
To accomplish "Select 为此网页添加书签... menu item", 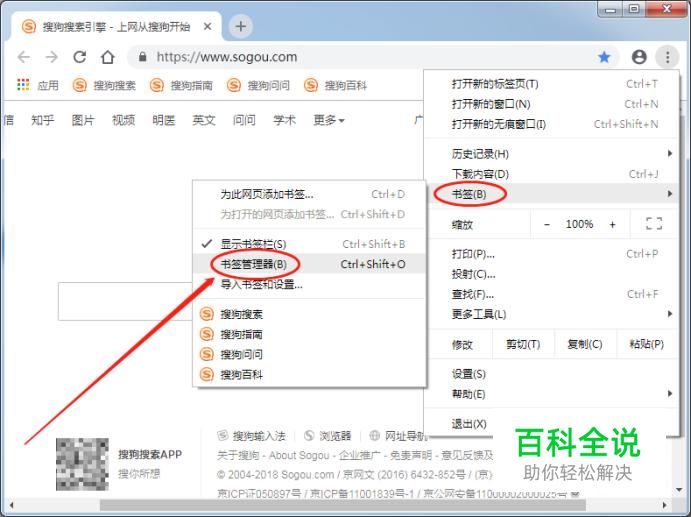I will [309, 194].
